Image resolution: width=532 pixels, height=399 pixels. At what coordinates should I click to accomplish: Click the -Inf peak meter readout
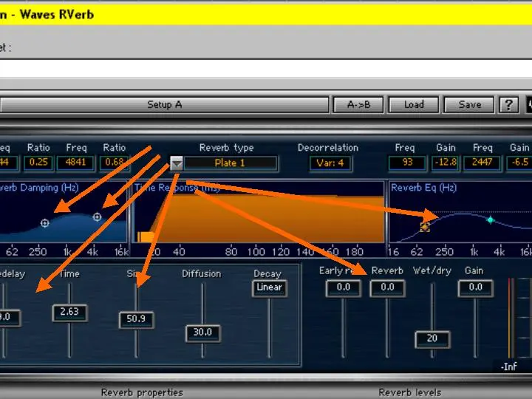tap(508, 366)
